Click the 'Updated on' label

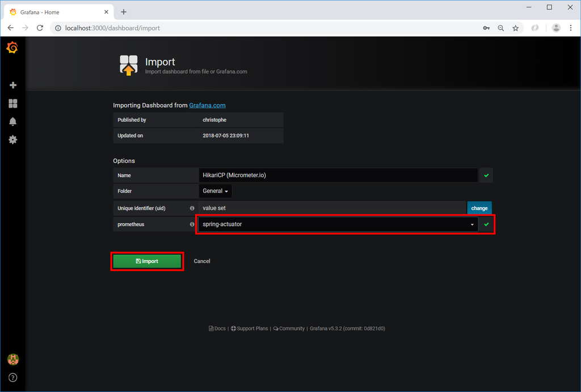pyautogui.click(x=130, y=136)
